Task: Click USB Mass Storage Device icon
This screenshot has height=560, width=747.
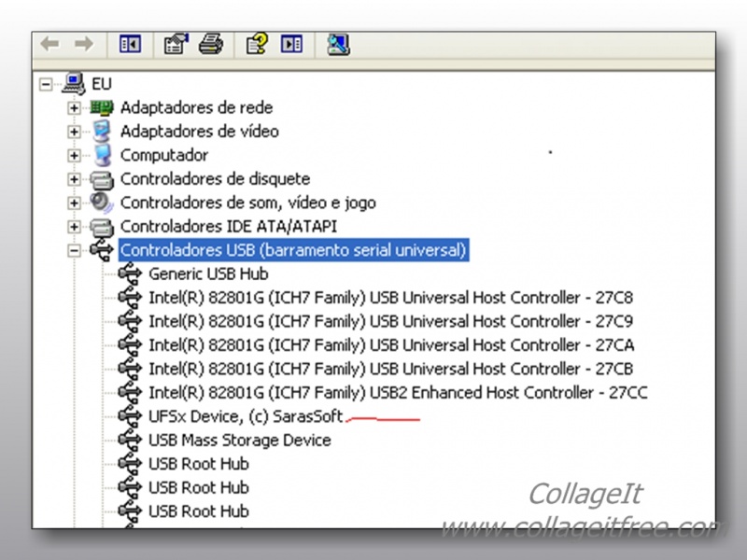Action: [130, 441]
